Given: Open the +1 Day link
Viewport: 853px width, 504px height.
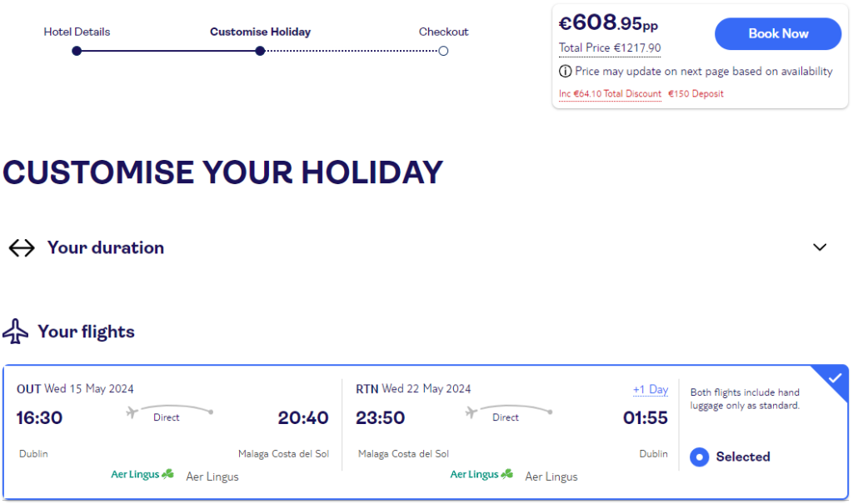Looking at the screenshot, I should tap(651, 390).
